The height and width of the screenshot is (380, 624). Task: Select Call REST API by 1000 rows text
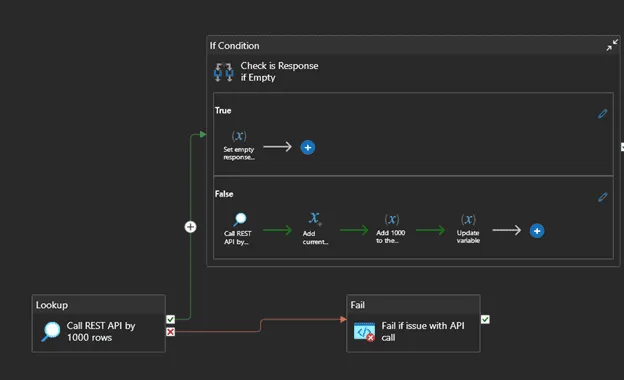[x=101, y=331]
